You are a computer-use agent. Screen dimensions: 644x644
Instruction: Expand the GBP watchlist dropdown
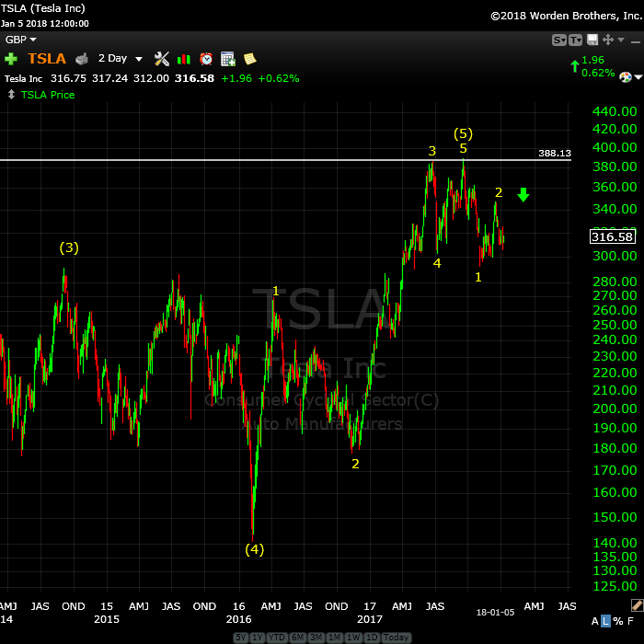point(20,40)
